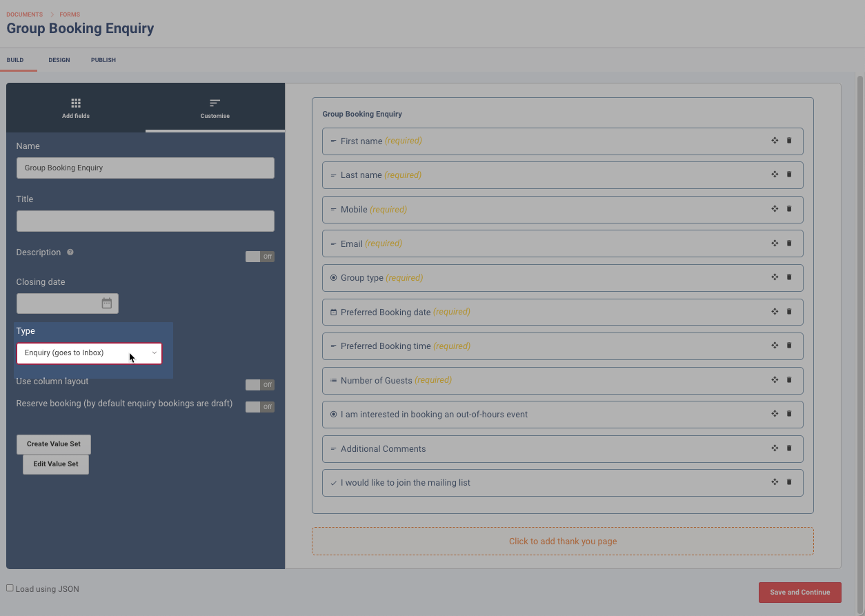Click into the Closing date input
This screenshot has width=865, height=616.
[68, 304]
